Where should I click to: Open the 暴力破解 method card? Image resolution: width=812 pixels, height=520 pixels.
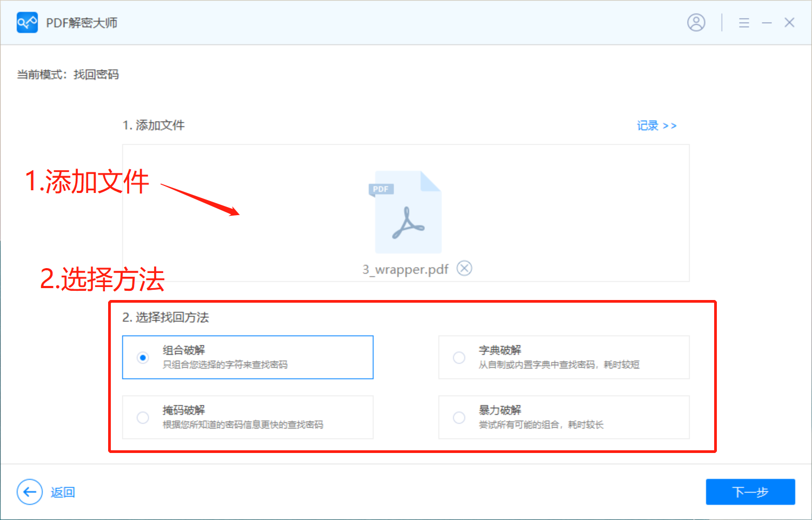coord(564,417)
